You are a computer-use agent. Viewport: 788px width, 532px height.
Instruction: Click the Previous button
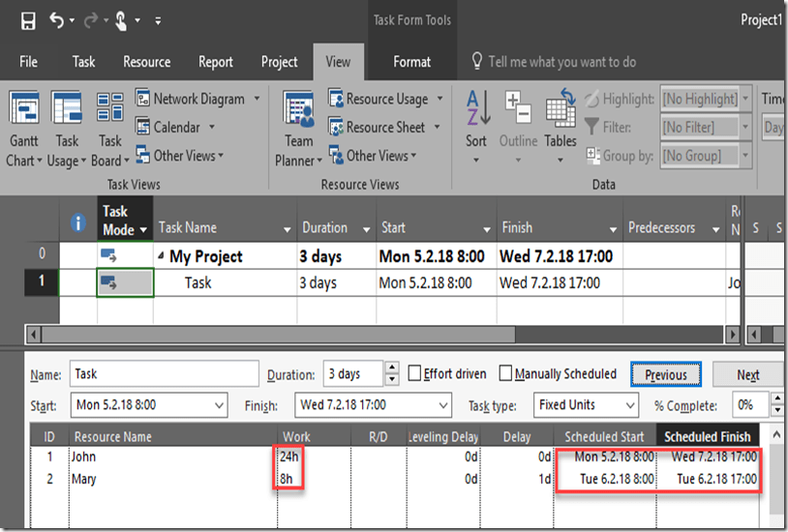coord(665,374)
